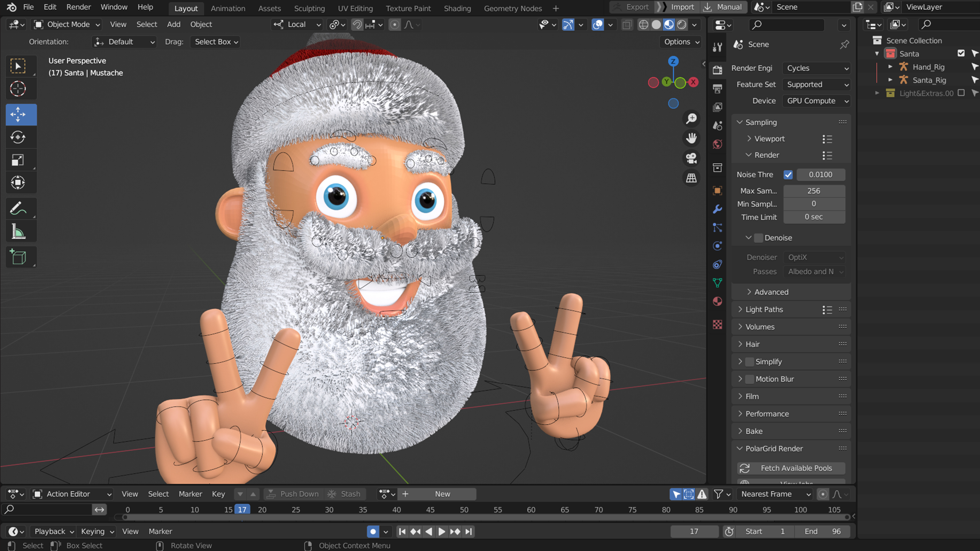Switch to the Shading workspace tab
This screenshot has width=980, height=551.
(x=457, y=8)
